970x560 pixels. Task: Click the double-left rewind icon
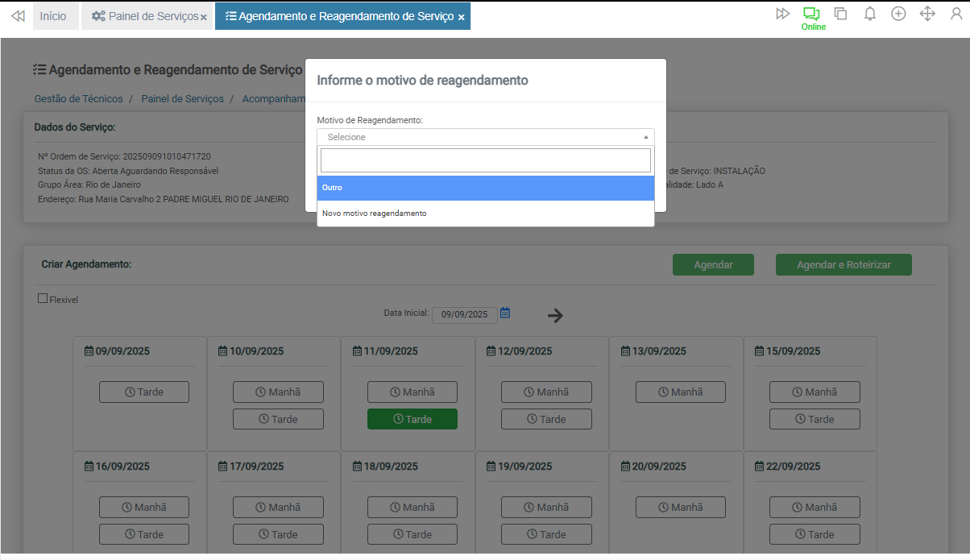[x=18, y=16]
